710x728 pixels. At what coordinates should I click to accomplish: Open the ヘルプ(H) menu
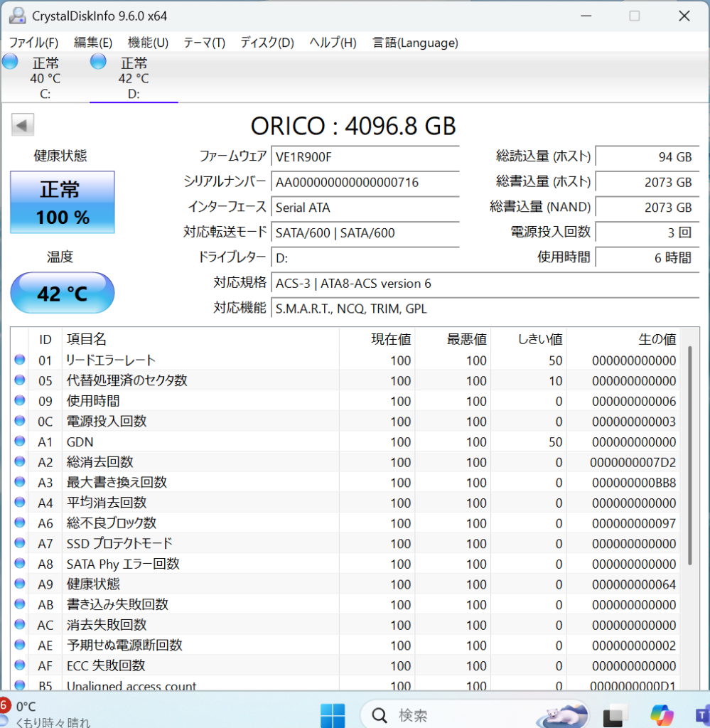[333, 43]
